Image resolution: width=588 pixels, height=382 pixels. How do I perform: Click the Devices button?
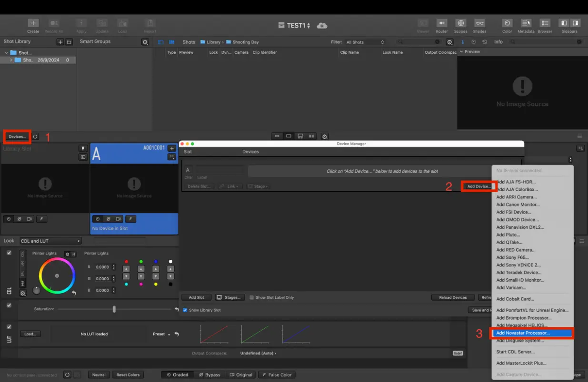(x=17, y=137)
